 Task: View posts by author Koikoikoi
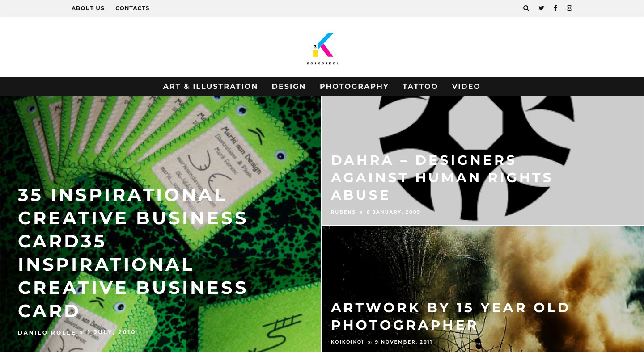point(347,342)
